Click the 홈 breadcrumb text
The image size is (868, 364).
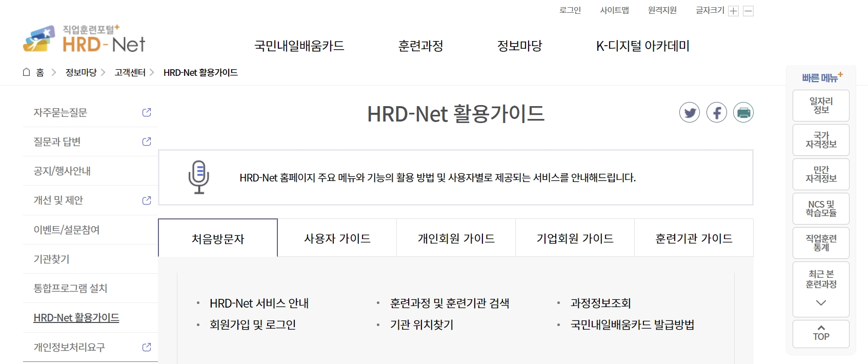40,72
